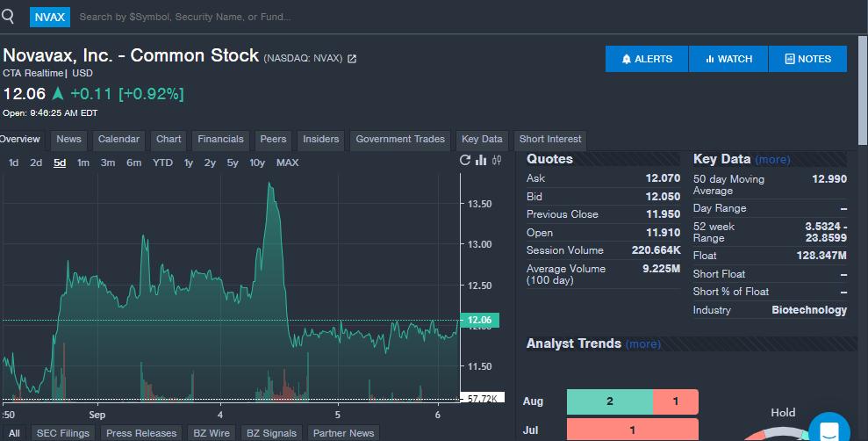Set chart range to 1d
This screenshot has height=441, width=868.
click(x=14, y=163)
